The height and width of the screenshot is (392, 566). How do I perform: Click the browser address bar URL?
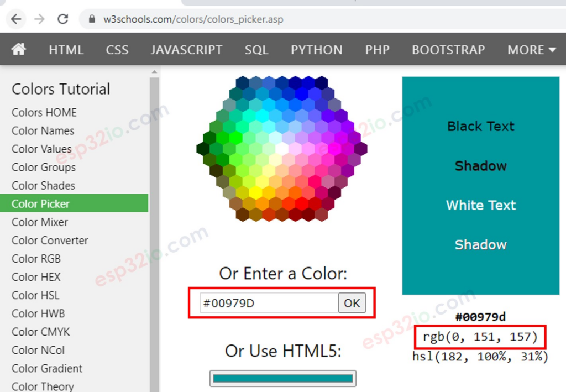193,19
